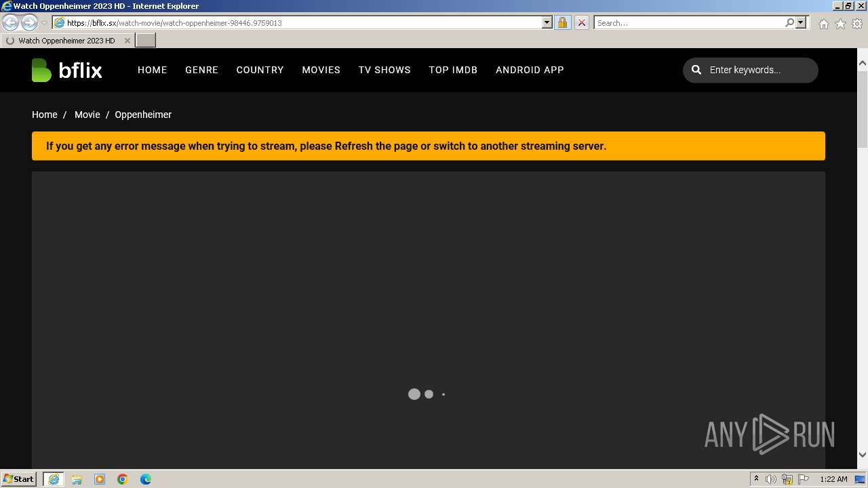The image size is (868, 488).
Task: Click the orange stream error notice
Action: click(429, 146)
